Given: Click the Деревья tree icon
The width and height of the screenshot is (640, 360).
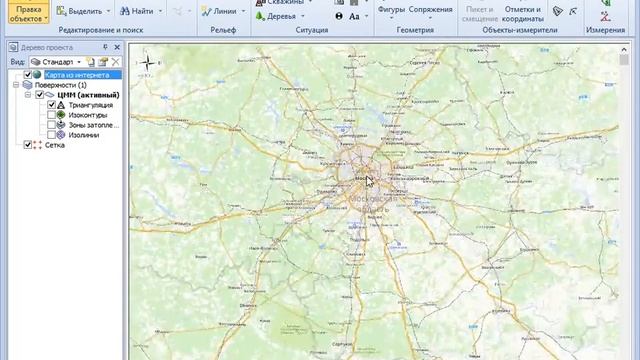Looking at the screenshot, I should pyautogui.click(x=260, y=16).
